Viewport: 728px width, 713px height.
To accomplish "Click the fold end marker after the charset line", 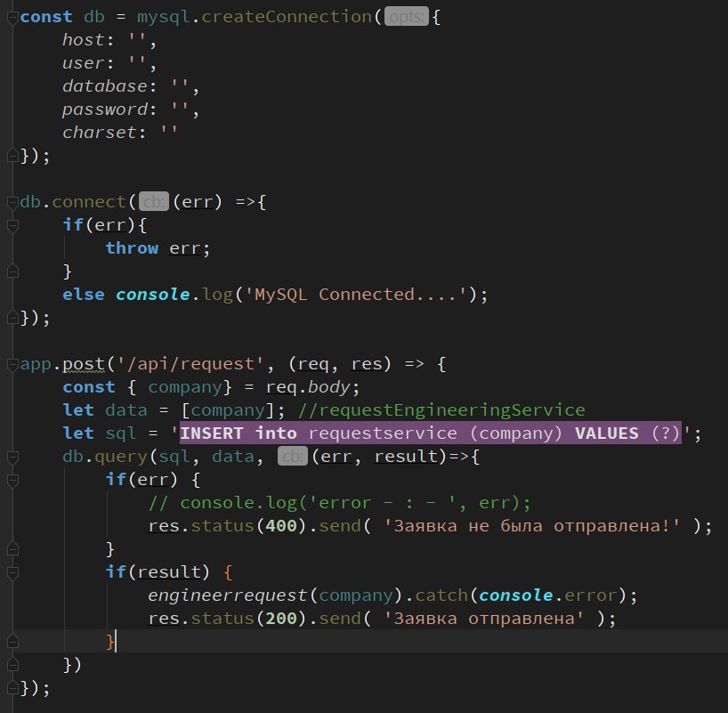I will pyautogui.click(x=12, y=156).
